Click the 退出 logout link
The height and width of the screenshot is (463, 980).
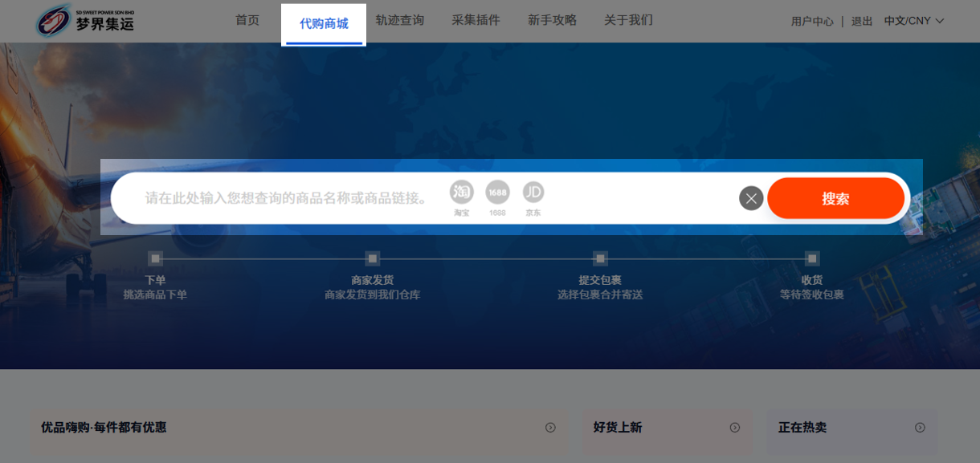[862, 22]
